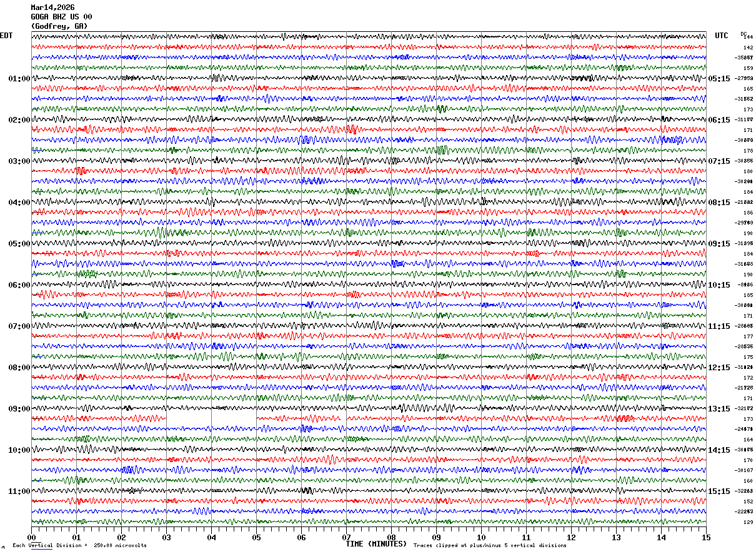Click the 11:15 UTC time label
This screenshot has height=554, width=756.
tap(719, 326)
